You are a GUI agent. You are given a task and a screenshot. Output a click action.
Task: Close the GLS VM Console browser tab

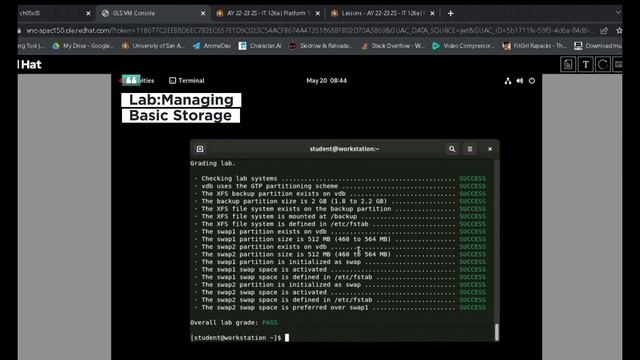[x=203, y=13]
